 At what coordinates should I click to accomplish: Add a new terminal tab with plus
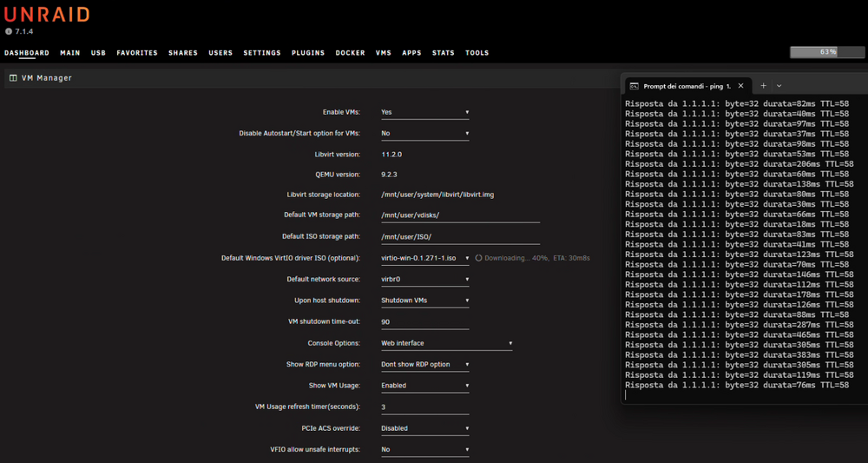(763, 86)
